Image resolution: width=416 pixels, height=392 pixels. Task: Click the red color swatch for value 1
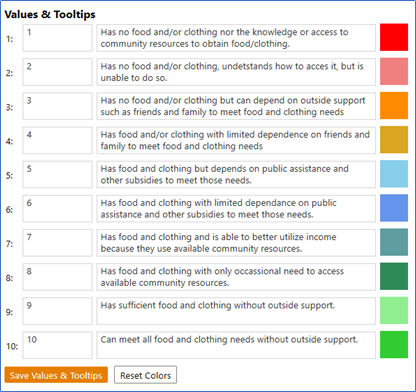point(394,37)
